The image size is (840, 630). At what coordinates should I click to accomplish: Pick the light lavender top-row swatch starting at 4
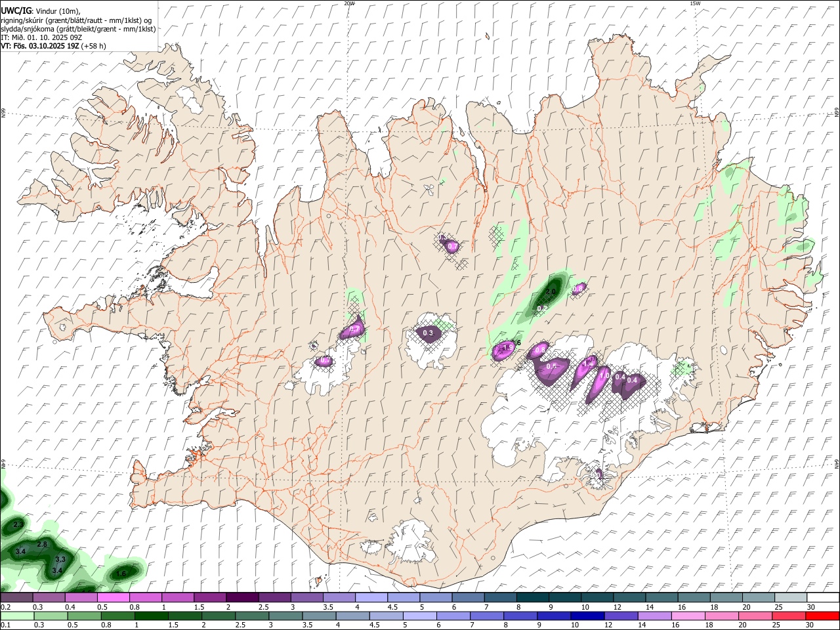point(371,597)
